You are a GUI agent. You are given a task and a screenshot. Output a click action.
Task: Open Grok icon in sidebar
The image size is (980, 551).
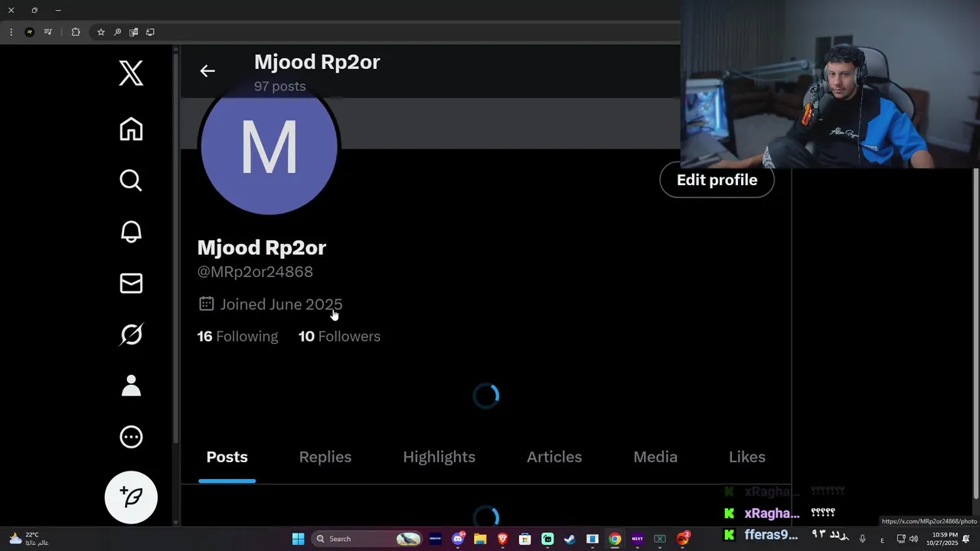[131, 334]
